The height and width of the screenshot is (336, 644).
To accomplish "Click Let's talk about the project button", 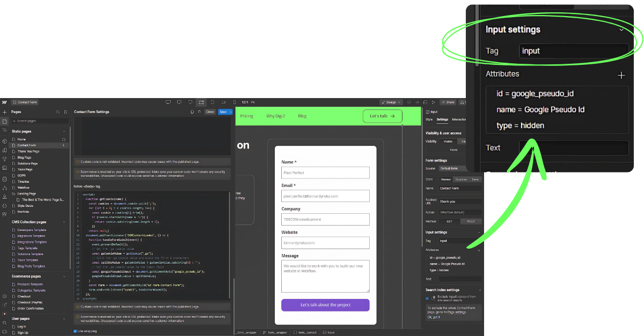I will (x=325, y=305).
